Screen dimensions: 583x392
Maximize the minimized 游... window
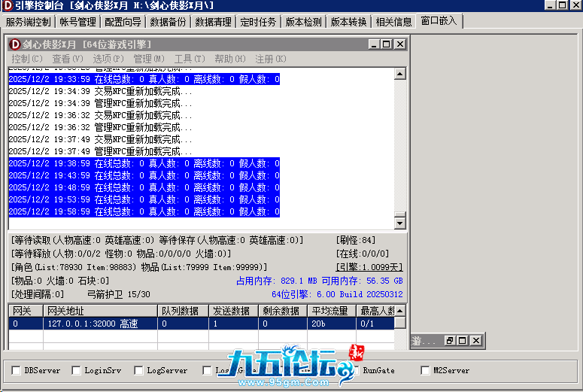463,340
